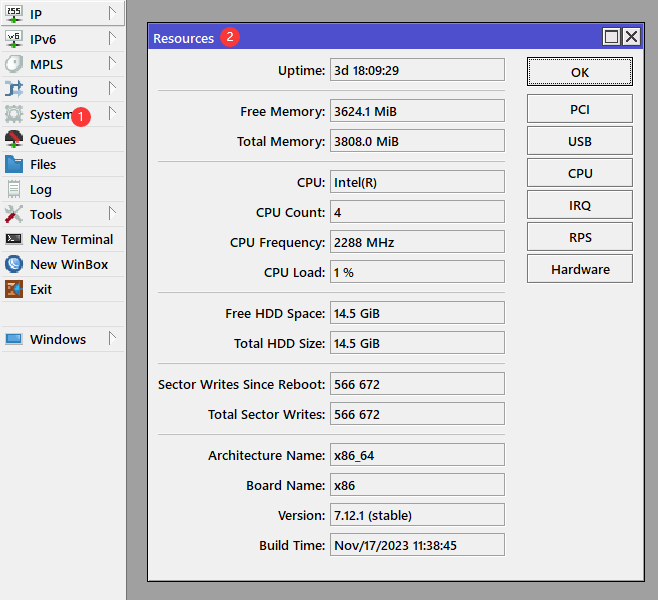
Task: Open the IPv6 menu
Action: [x=63, y=39]
